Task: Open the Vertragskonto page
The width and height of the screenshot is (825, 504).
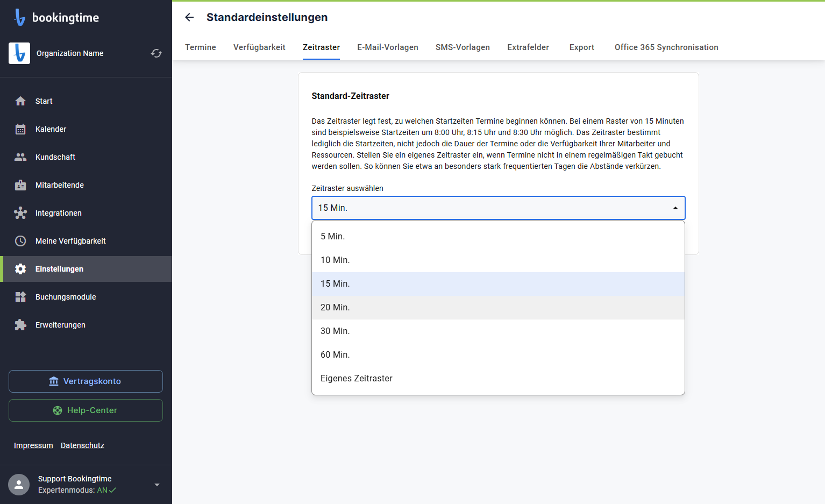Action: (86, 381)
